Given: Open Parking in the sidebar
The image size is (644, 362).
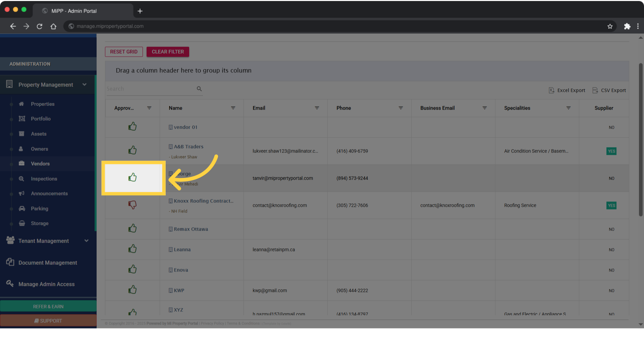Looking at the screenshot, I should click(40, 208).
